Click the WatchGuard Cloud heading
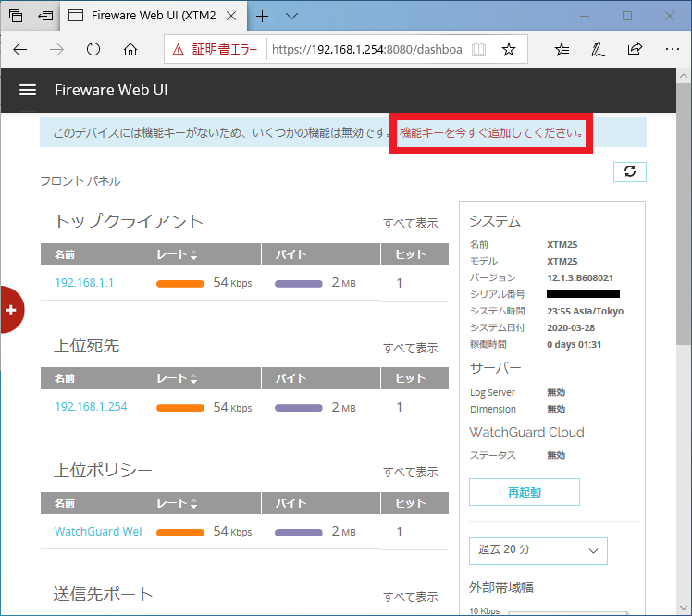 click(x=526, y=432)
